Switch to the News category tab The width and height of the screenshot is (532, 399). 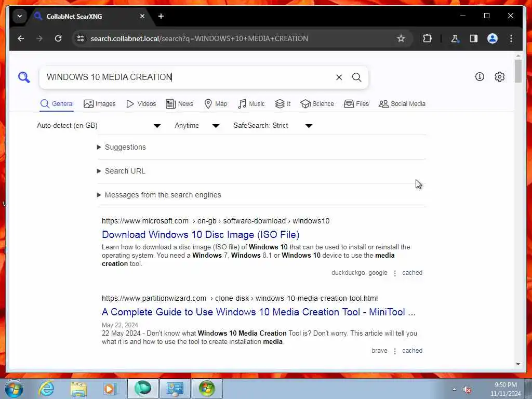(179, 104)
